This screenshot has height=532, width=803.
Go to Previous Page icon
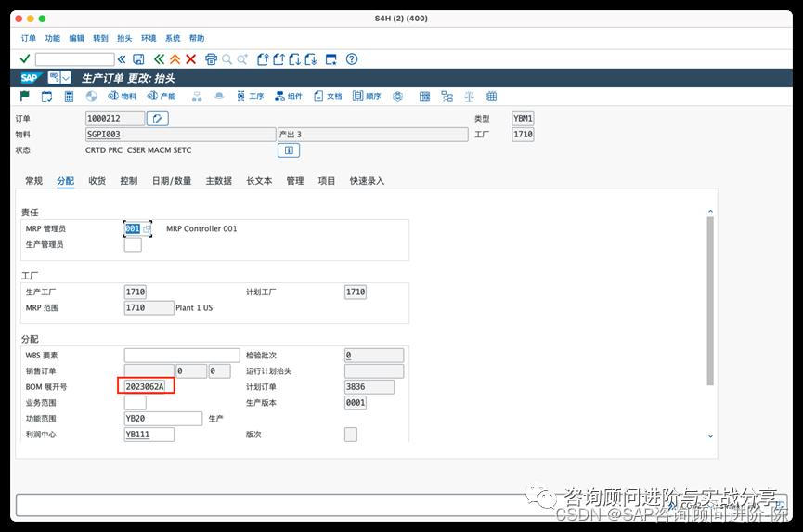click(279, 59)
